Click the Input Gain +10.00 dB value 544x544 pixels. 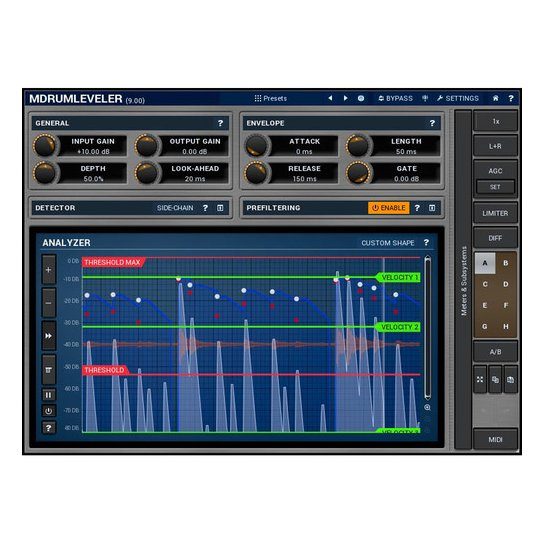click(x=93, y=152)
